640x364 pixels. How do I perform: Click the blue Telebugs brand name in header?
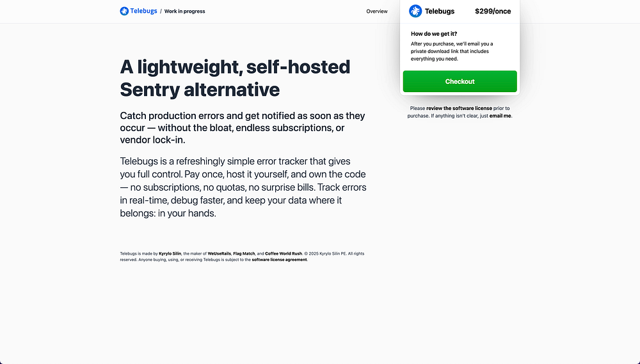tap(144, 11)
